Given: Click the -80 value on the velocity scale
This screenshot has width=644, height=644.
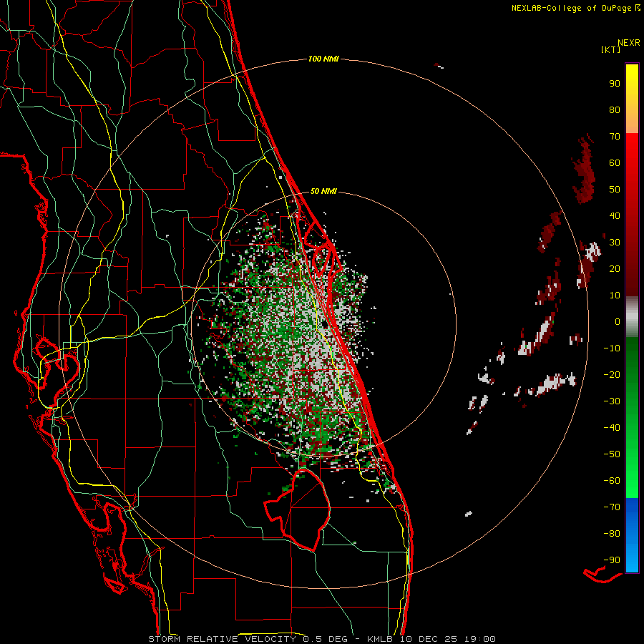Looking at the screenshot, I should click(612, 534).
